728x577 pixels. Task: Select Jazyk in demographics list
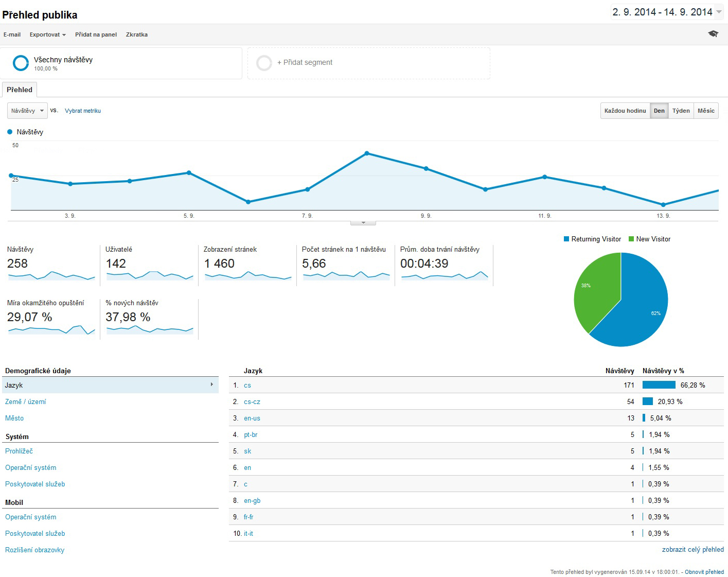point(110,385)
